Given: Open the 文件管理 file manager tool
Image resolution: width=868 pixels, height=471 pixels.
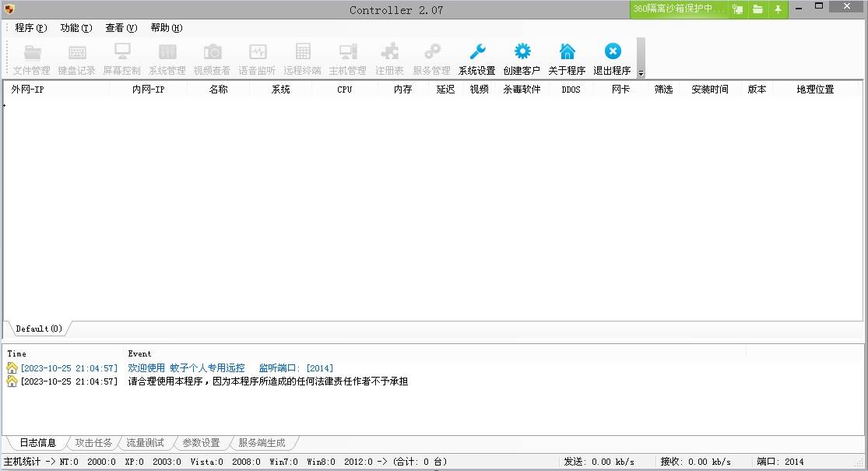Looking at the screenshot, I should pyautogui.click(x=32, y=58).
